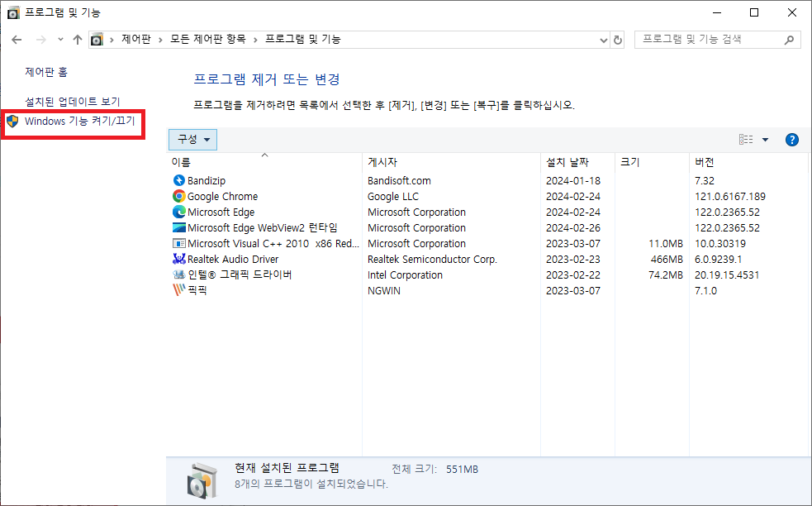Viewport: 812px width, 506px height.
Task: Click 제어판 in the breadcrumb
Action: click(x=136, y=40)
